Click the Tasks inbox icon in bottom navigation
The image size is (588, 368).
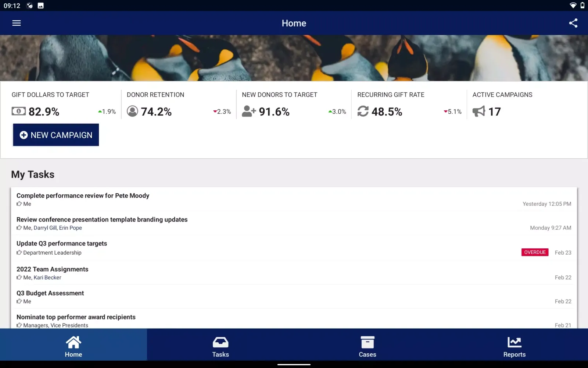220,343
